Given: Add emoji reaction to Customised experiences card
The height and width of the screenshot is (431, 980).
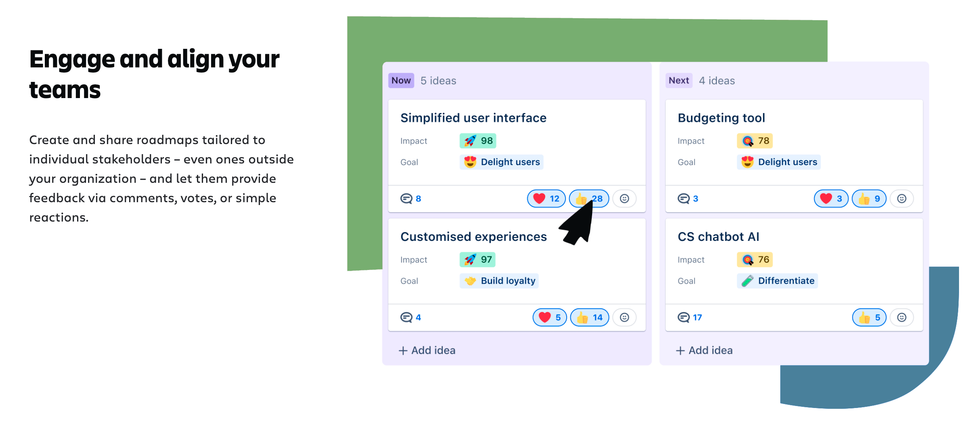Looking at the screenshot, I should coord(624,317).
